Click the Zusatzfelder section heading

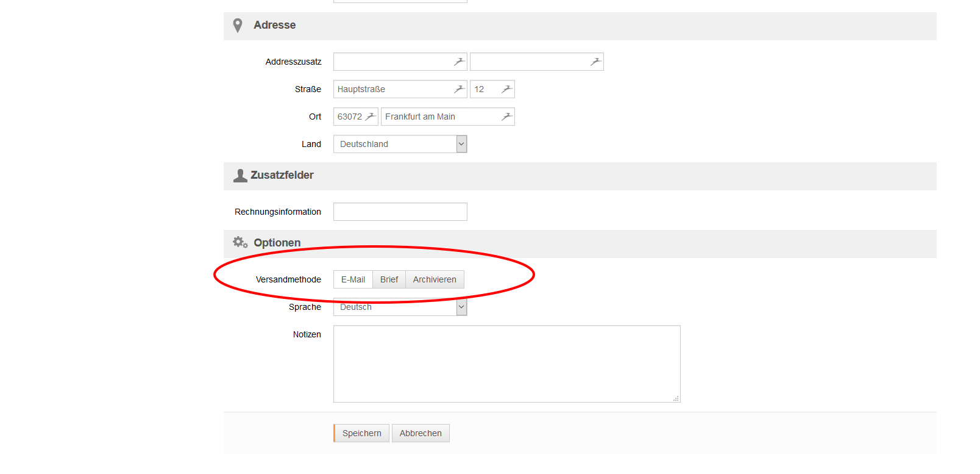pyautogui.click(x=282, y=175)
